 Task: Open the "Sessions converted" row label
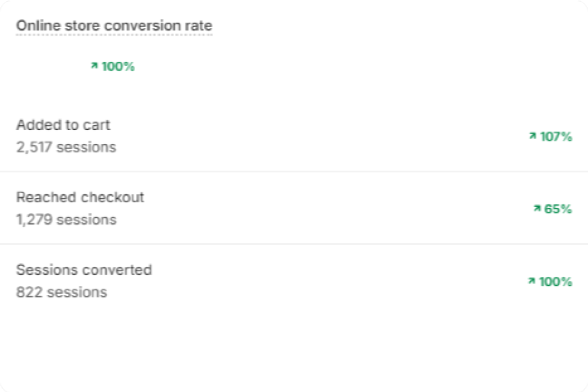click(84, 270)
